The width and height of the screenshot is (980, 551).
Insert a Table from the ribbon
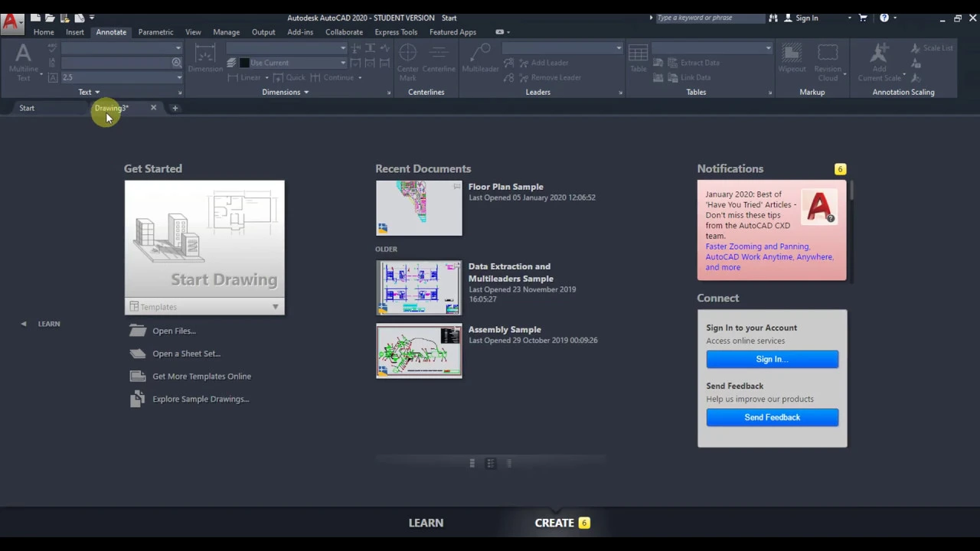click(638, 59)
